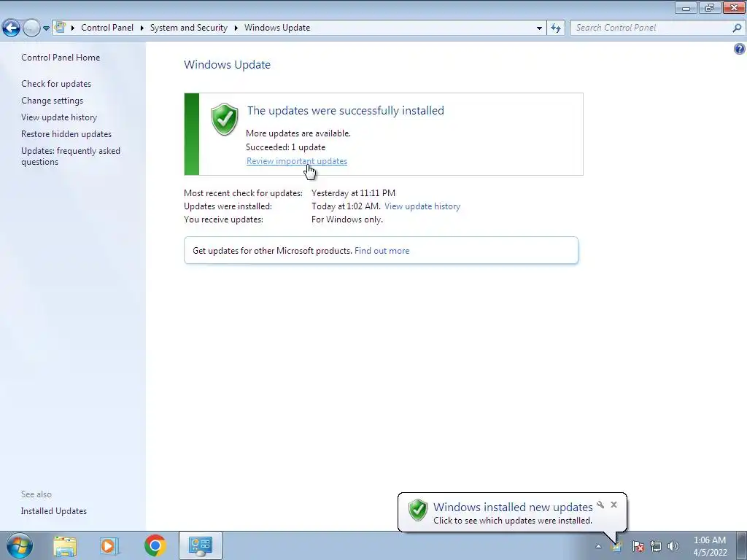Open Change settings link

[x=52, y=101]
